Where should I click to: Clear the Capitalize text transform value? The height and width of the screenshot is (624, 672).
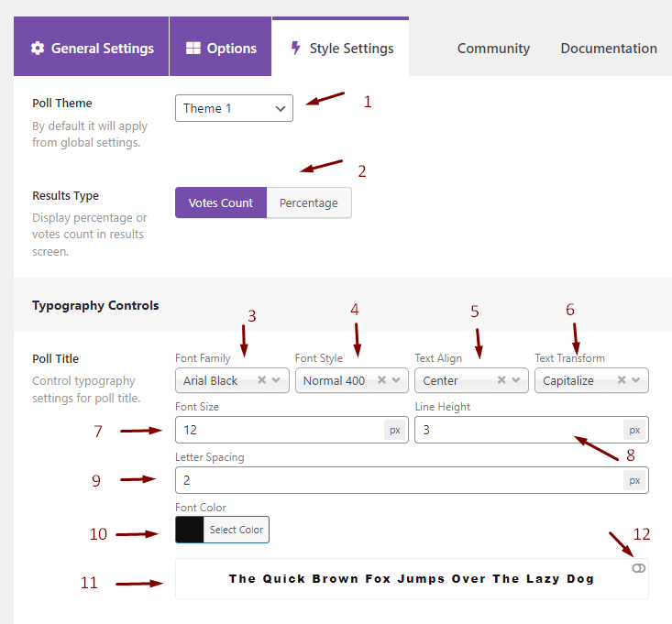(x=622, y=380)
